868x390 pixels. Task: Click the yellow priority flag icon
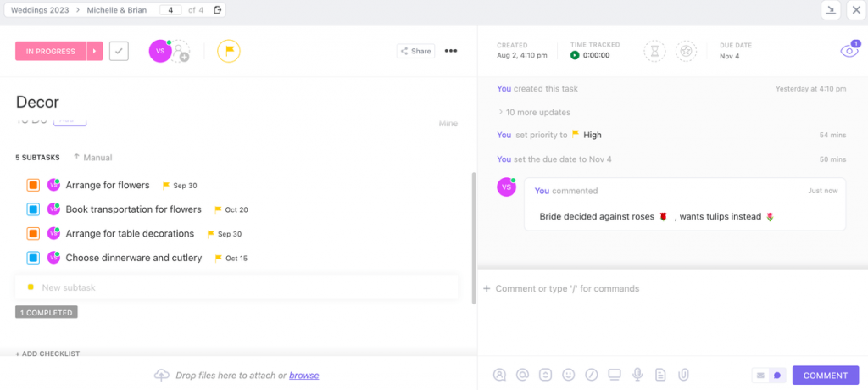(229, 51)
